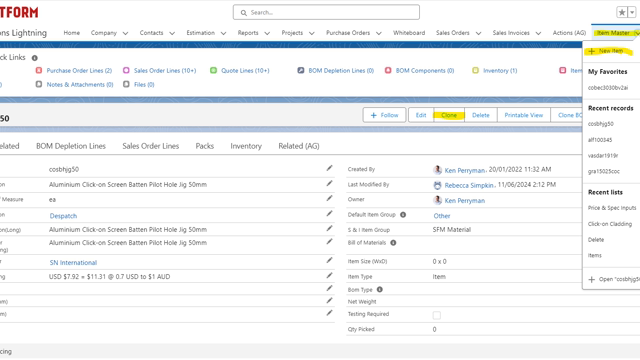Switch to the Inventory tab

click(246, 146)
